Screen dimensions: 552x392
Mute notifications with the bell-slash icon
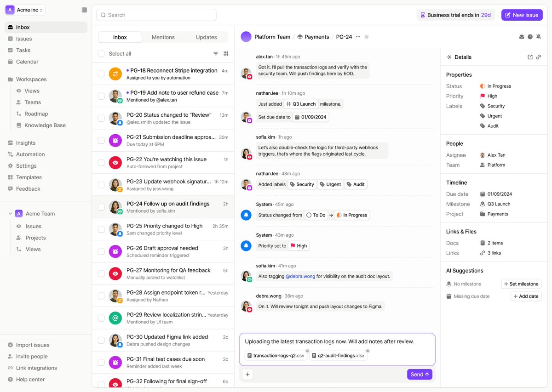[538, 37]
